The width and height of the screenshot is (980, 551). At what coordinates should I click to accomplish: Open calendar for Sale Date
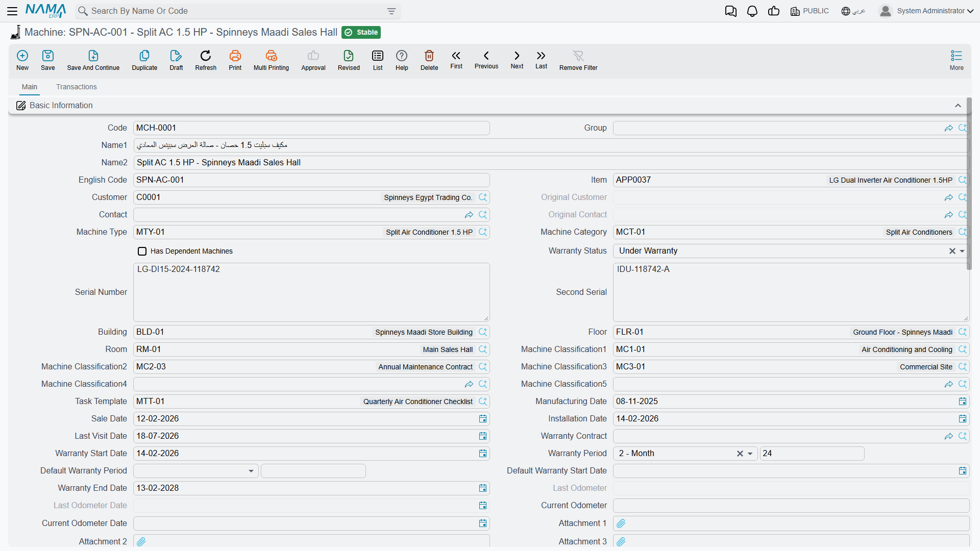pos(483,419)
